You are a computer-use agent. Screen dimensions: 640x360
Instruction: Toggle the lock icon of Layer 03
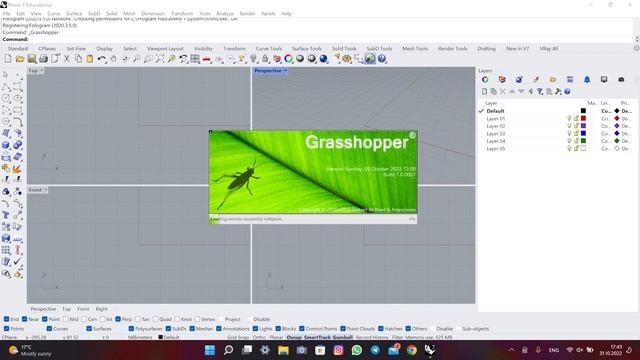coord(576,133)
